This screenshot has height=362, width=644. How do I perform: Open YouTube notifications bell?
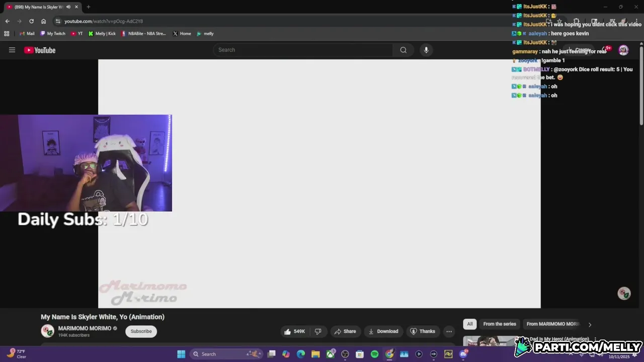click(606, 50)
